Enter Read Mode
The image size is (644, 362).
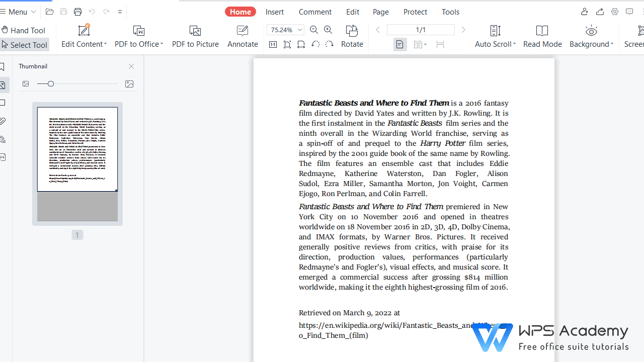pos(542,36)
